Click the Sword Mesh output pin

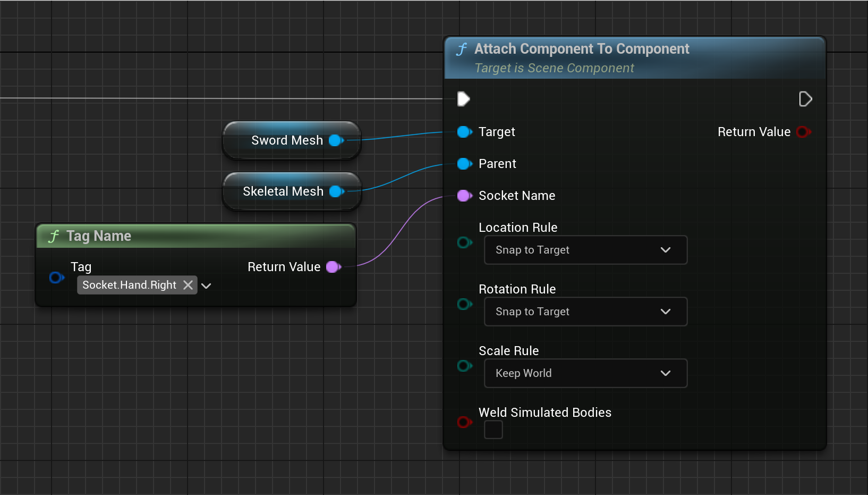tap(336, 140)
